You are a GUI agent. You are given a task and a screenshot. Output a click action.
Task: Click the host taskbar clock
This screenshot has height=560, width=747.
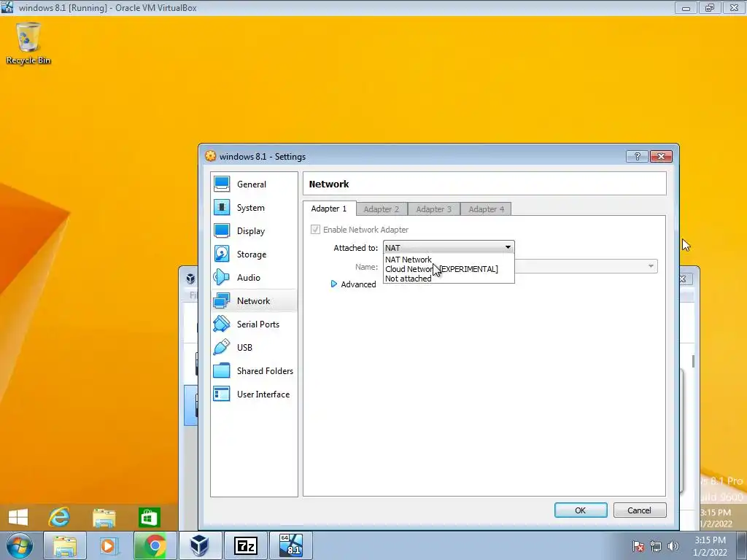tap(710, 546)
